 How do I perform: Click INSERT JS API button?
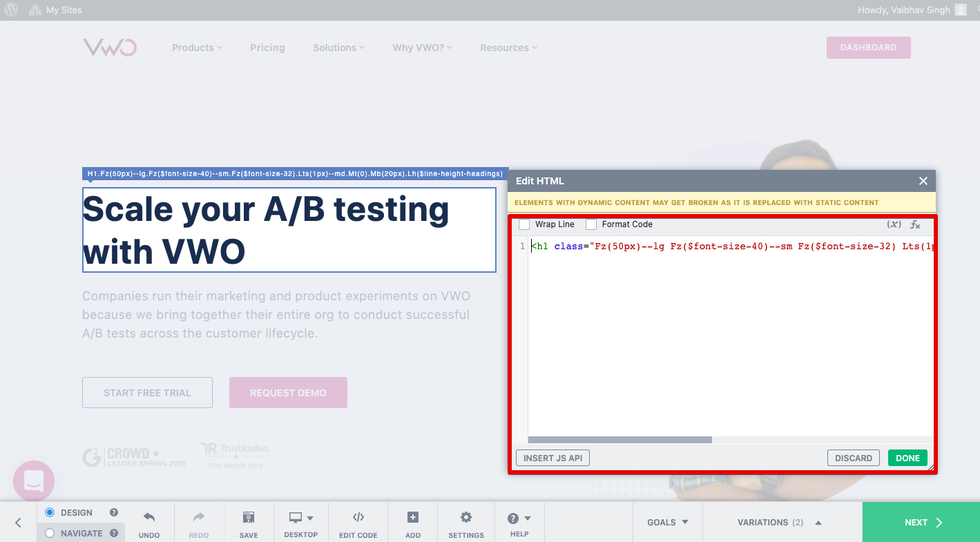553,458
